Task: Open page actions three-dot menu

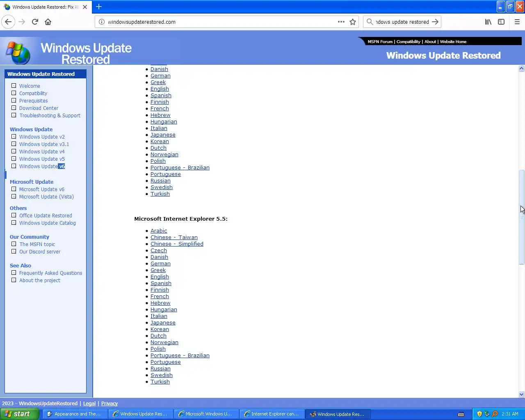Action: coord(341,22)
